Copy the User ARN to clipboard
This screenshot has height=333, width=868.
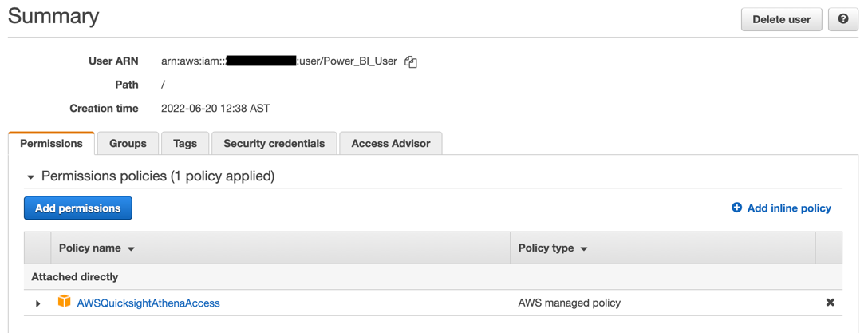pos(411,61)
